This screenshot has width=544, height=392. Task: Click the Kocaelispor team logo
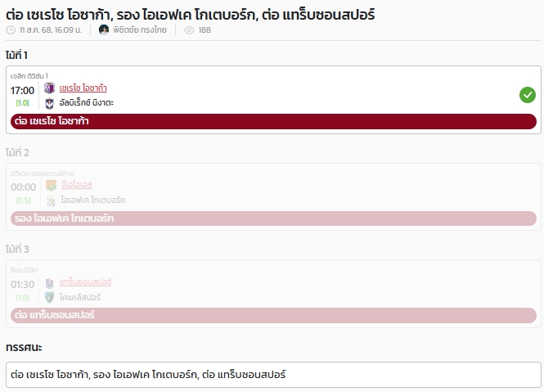tap(50, 298)
